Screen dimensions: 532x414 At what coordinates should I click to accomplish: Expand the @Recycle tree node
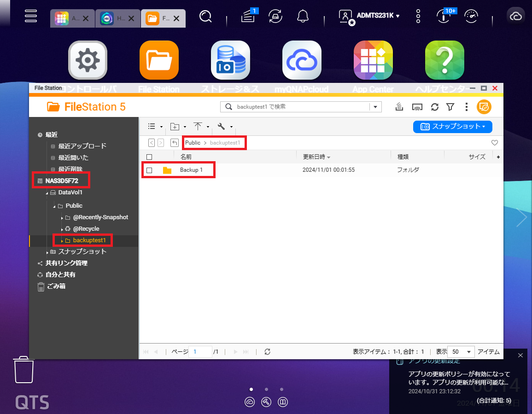click(x=62, y=229)
